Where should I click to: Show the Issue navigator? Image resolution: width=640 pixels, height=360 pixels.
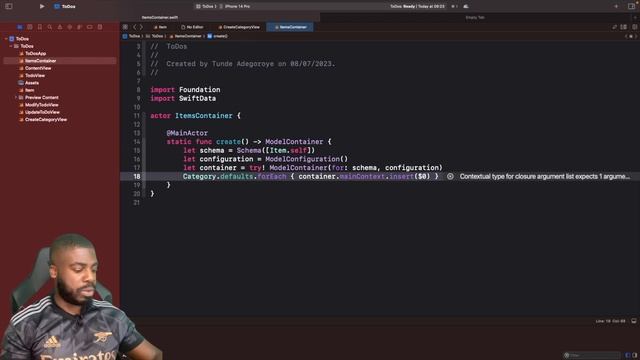(60, 27)
